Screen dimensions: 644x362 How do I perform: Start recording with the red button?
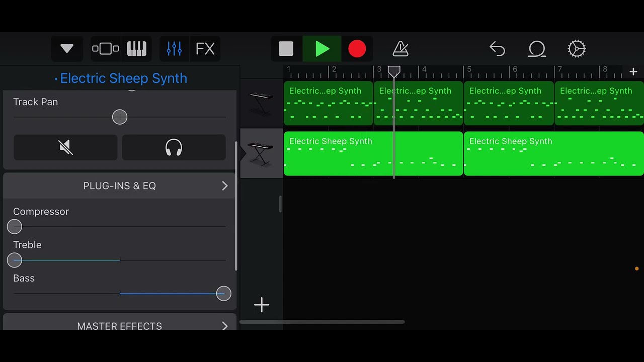pyautogui.click(x=357, y=49)
